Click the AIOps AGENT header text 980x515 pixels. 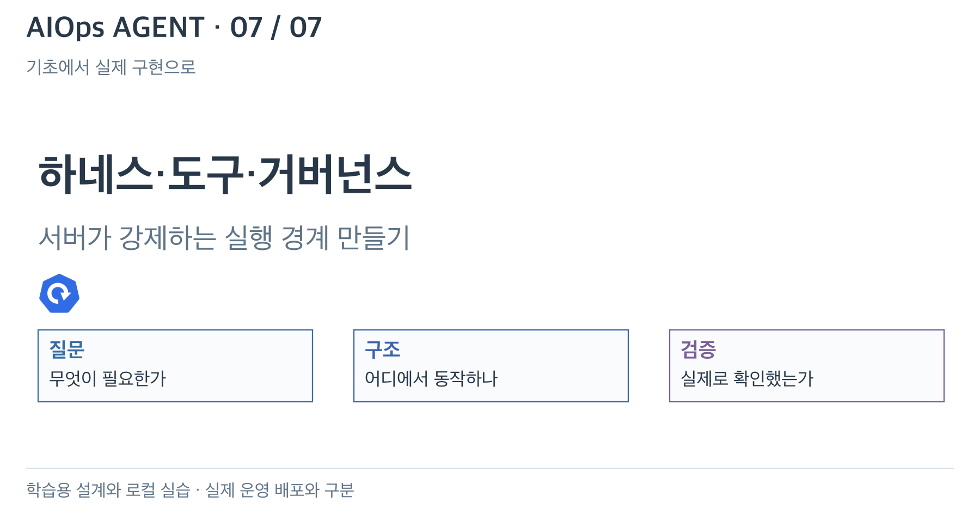click(115, 27)
